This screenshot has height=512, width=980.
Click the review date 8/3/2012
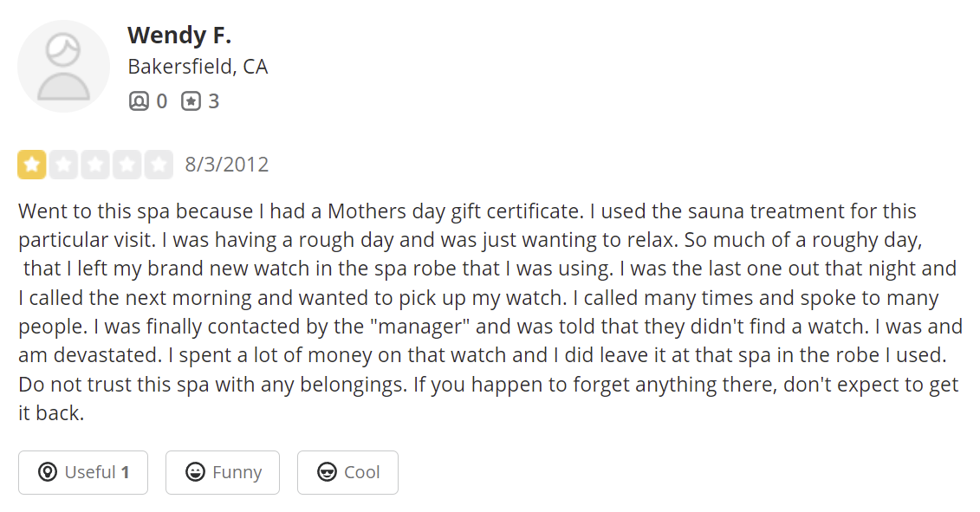(227, 165)
